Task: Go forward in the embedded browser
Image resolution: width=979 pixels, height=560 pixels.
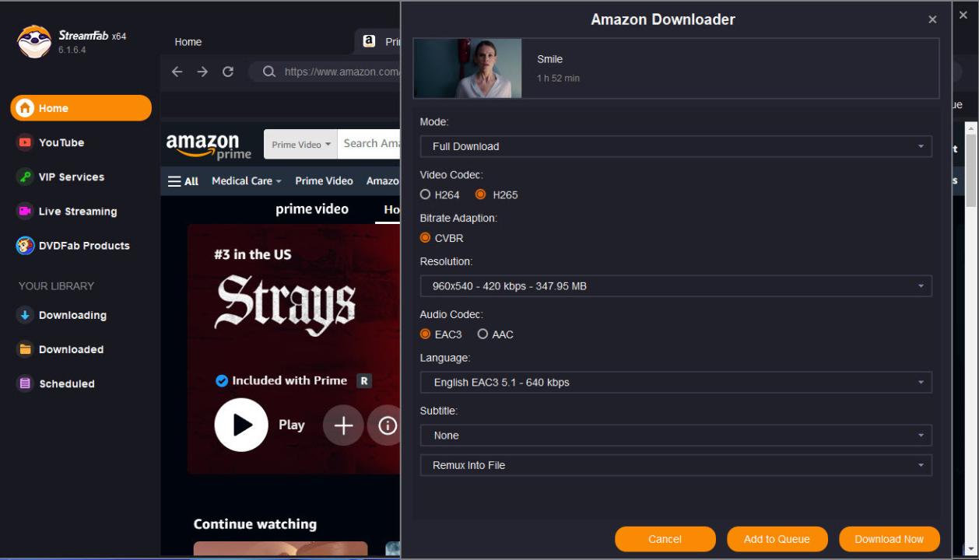Action: click(202, 72)
